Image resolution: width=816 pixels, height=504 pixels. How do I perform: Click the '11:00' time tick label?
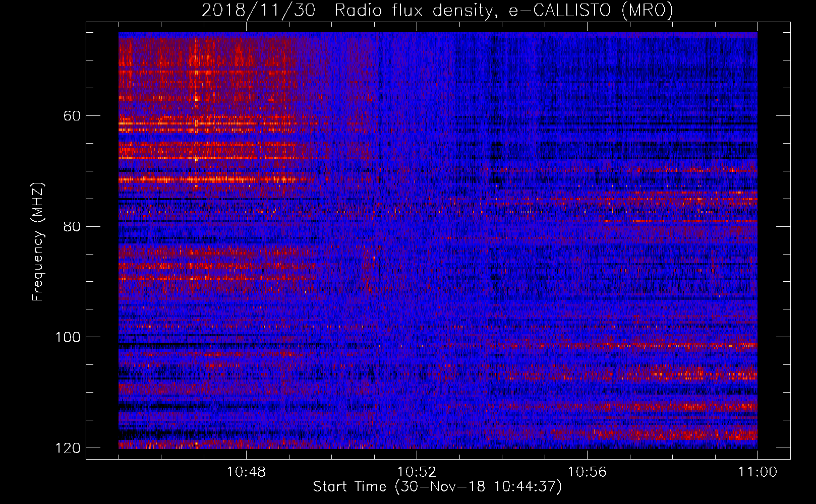[x=757, y=472]
